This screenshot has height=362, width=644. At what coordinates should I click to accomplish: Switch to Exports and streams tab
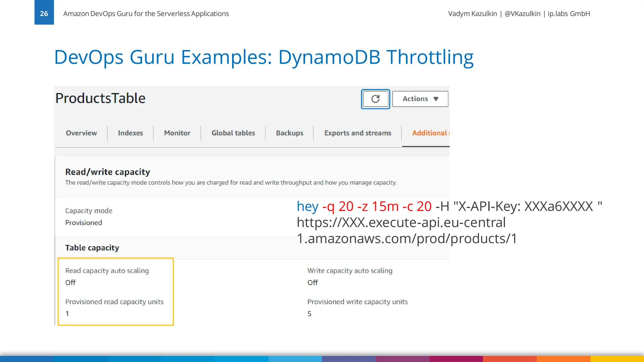pyautogui.click(x=358, y=133)
